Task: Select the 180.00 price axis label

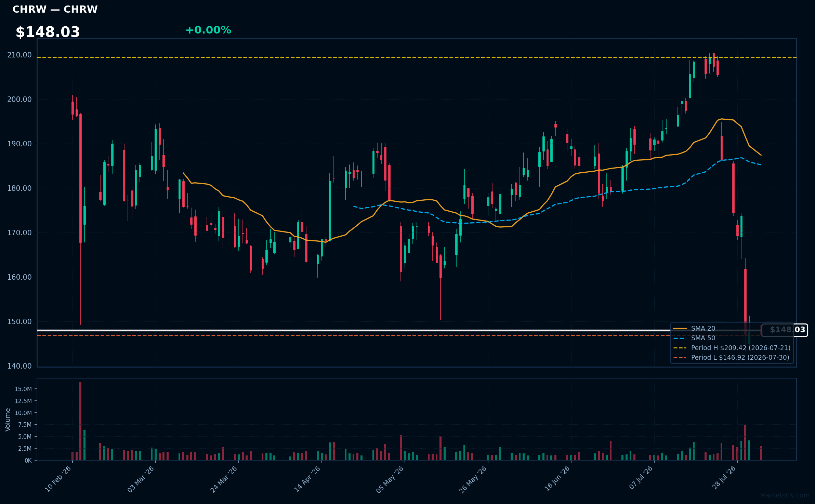Action: [x=19, y=188]
